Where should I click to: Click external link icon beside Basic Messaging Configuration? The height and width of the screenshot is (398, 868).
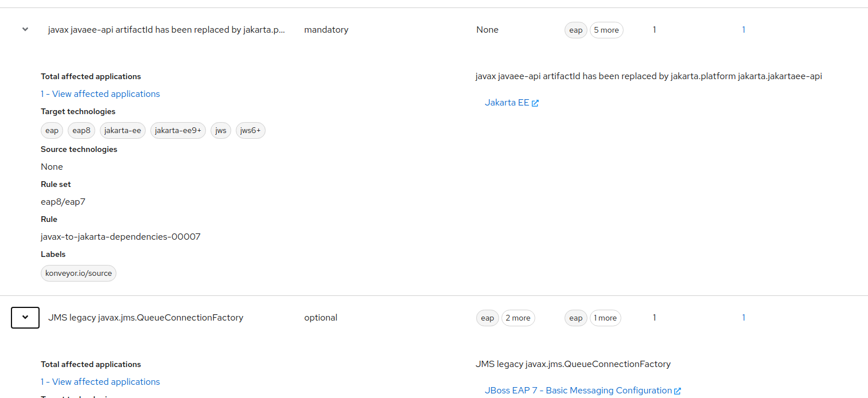coord(678,391)
